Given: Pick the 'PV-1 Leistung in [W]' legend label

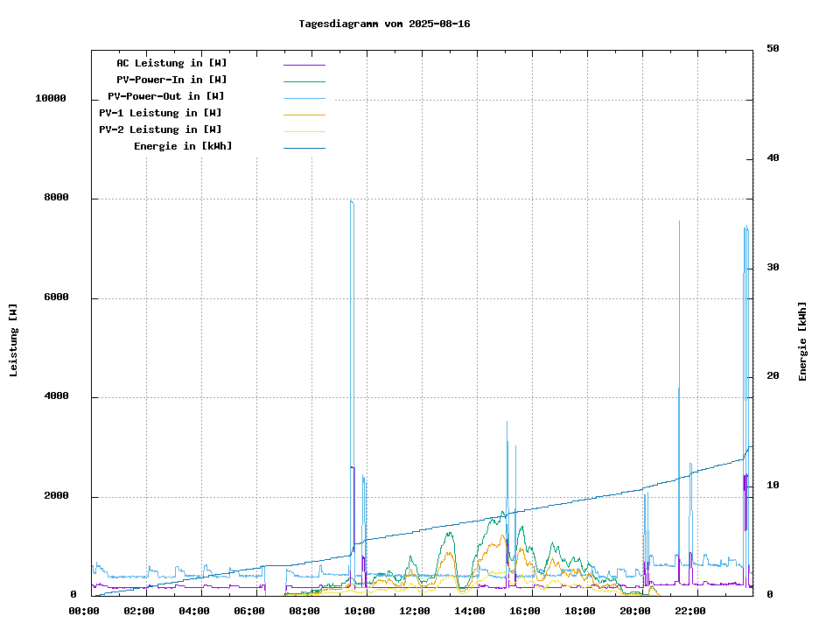Looking at the screenshot, I should 160,113.
